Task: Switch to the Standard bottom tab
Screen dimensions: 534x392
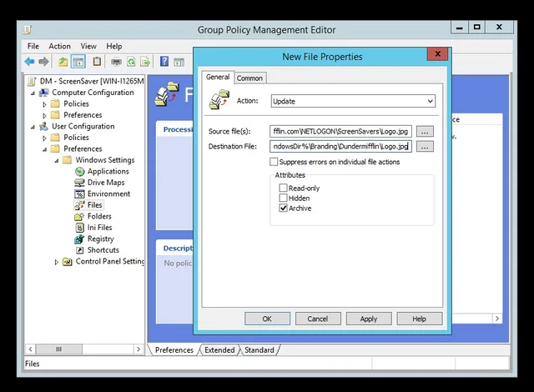Action: pos(259,349)
